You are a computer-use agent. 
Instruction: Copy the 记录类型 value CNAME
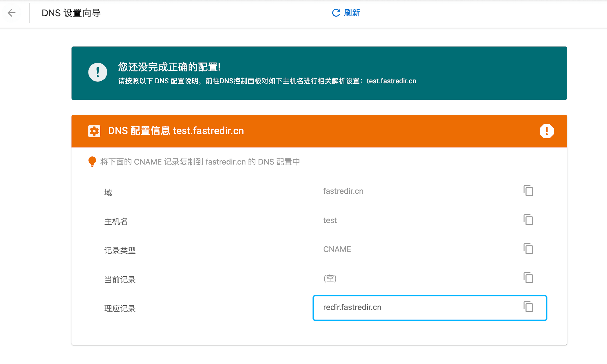coord(528,249)
